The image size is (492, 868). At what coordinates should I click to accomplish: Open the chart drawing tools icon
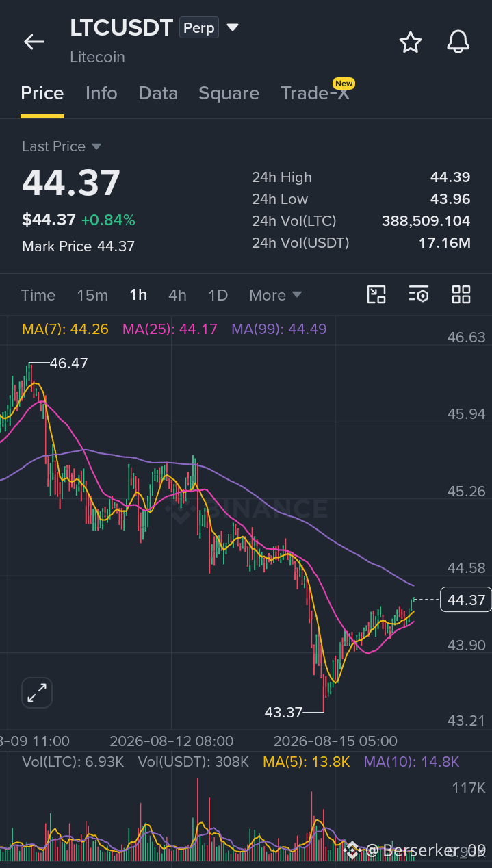[x=376, y=295]
